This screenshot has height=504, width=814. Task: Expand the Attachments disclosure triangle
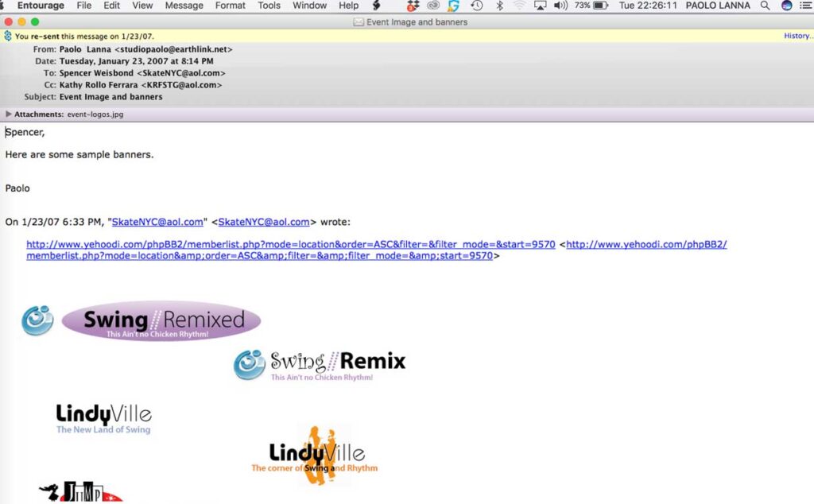pos(9,114)
